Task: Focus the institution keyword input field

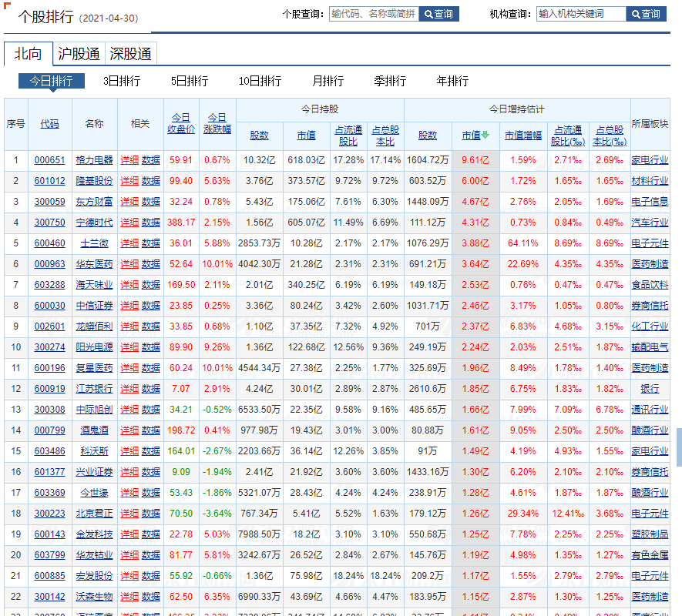Action: [x=581, y=14]
